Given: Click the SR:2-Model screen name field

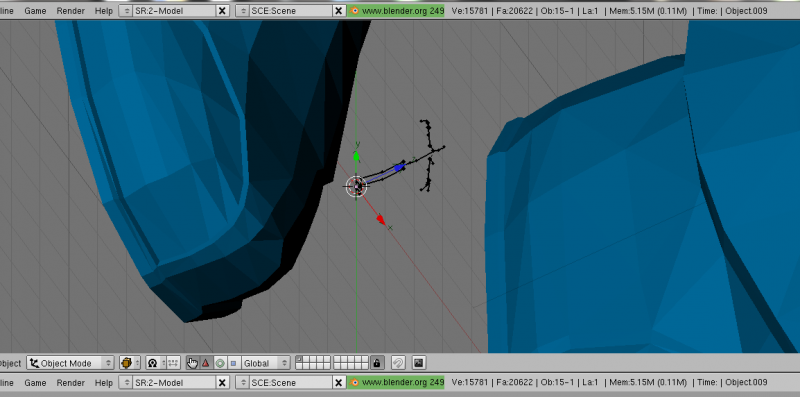Looking at the screenshot, I should pos(174,11).
